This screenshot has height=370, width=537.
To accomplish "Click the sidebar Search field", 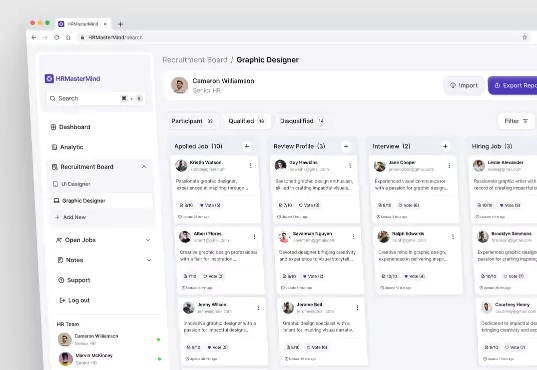I will point(96,98).
